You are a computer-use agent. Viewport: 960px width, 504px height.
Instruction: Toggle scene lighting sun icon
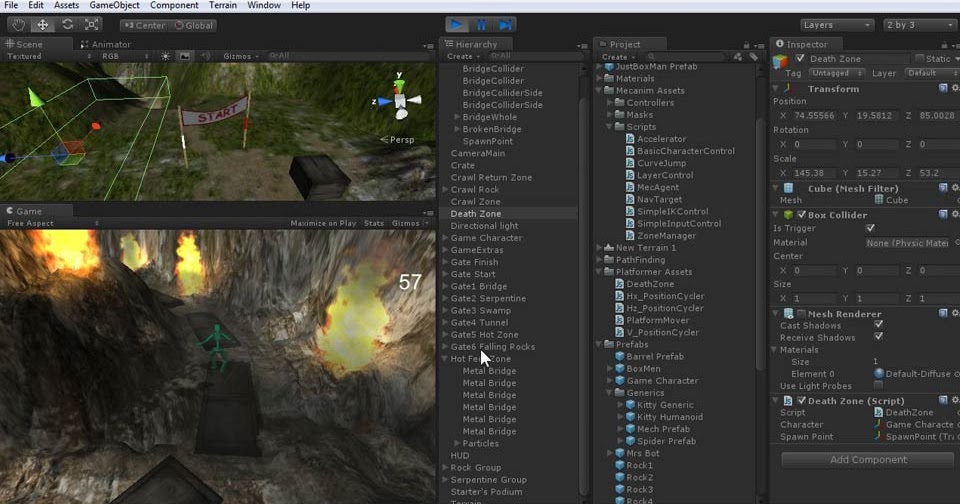coord(165,56)
